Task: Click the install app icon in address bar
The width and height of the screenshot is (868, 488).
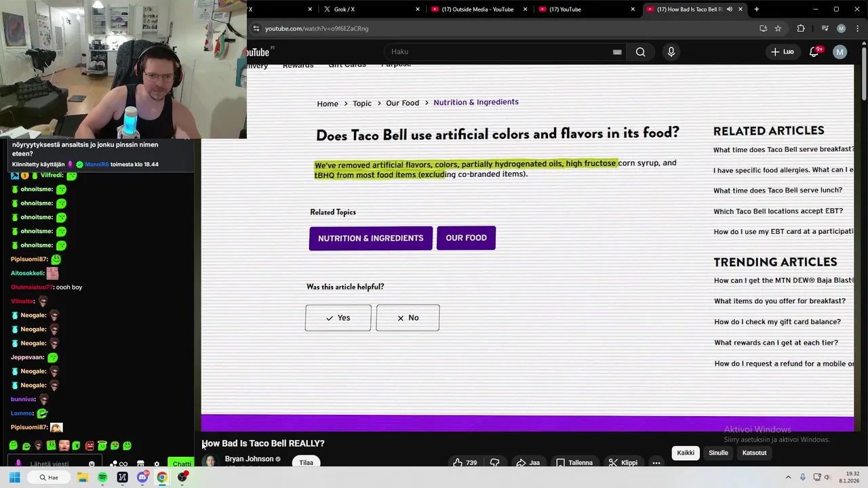Action: 763,28
